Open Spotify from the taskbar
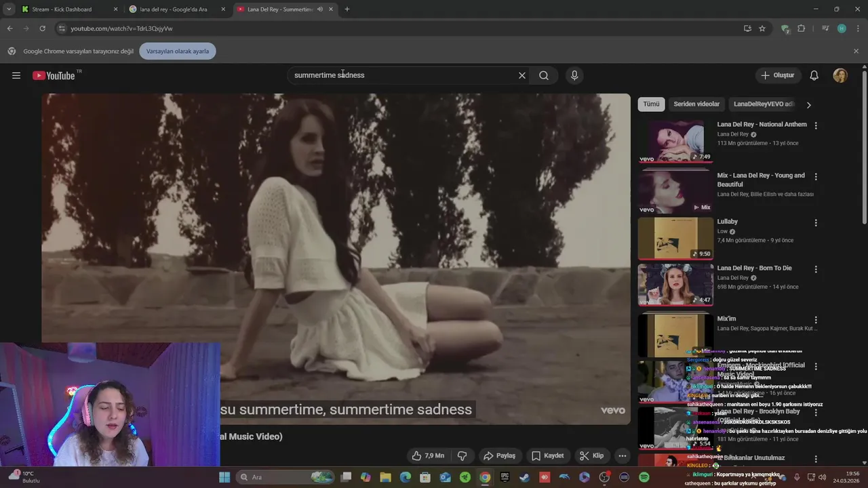Screen dimensions: 868x488 point(644,477)
